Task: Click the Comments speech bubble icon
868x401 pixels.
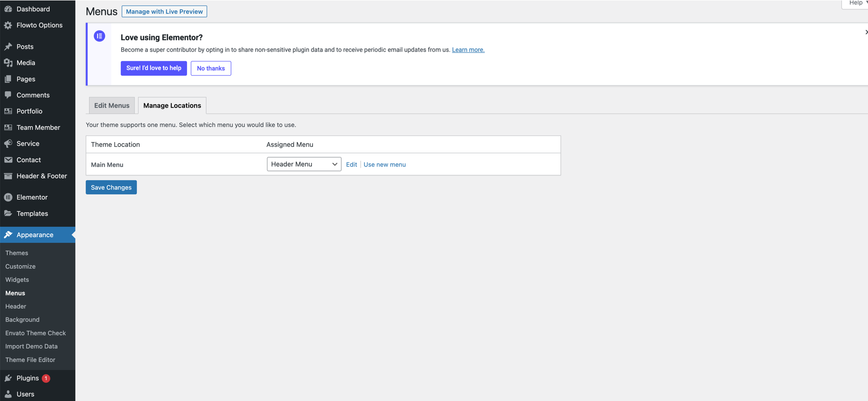Action: pyautogui.click(x=8, y=95)
